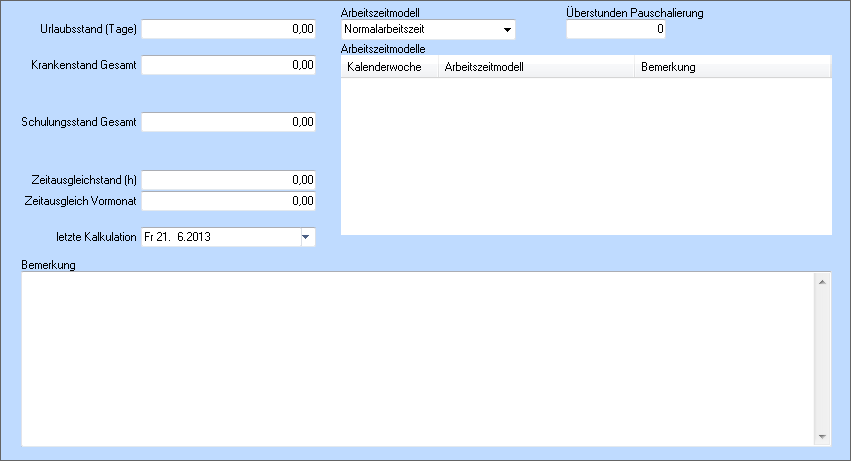851x461 pixels.
Task: Select the Zeitausgleich Vormonat field
Action: coord(228,201)
